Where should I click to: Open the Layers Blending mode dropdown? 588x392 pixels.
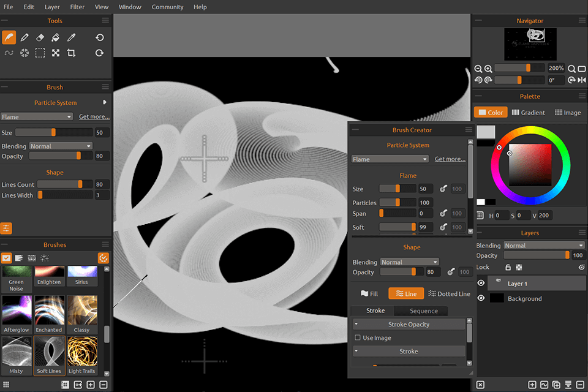pos(544,246)
